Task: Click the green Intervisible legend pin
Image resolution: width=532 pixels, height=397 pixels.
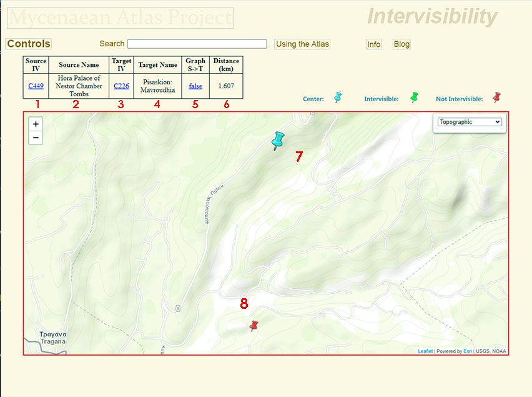Action: (x=413, y=98)
